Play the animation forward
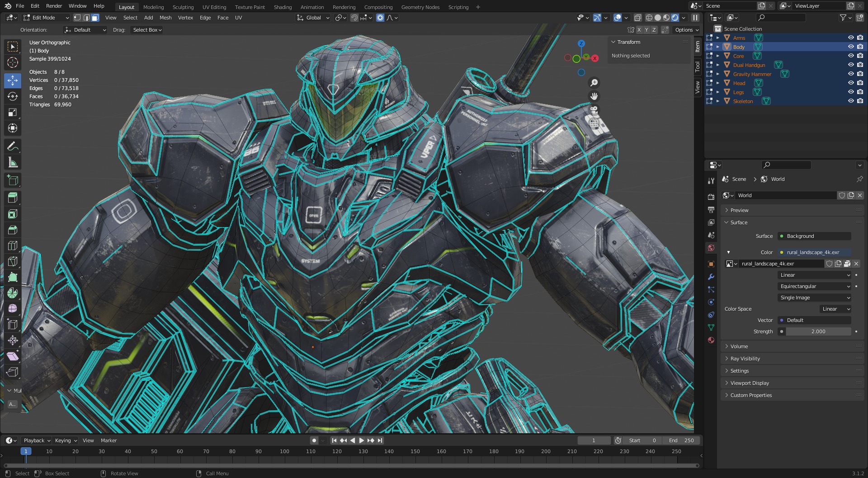The width and height of the screenshot is (868, 478). 361,440
